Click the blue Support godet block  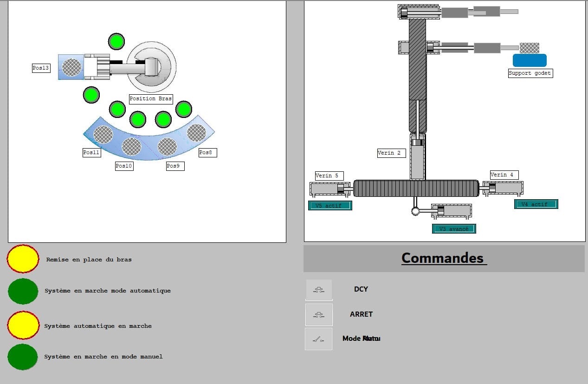(530, 60)
